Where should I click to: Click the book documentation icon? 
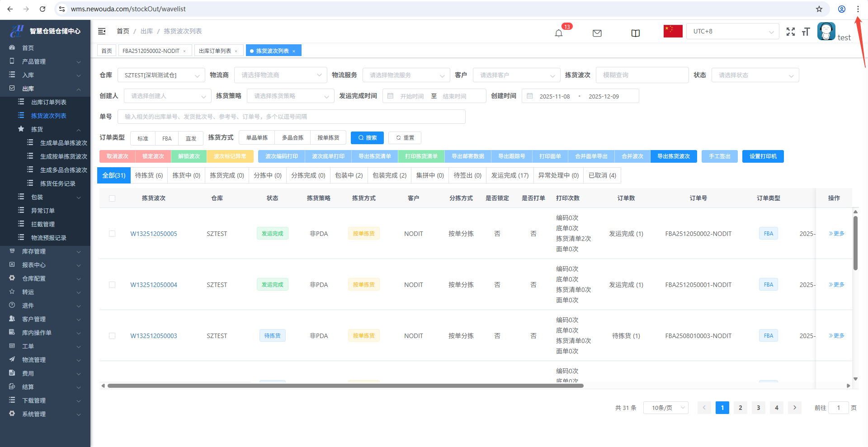point(635,33)
